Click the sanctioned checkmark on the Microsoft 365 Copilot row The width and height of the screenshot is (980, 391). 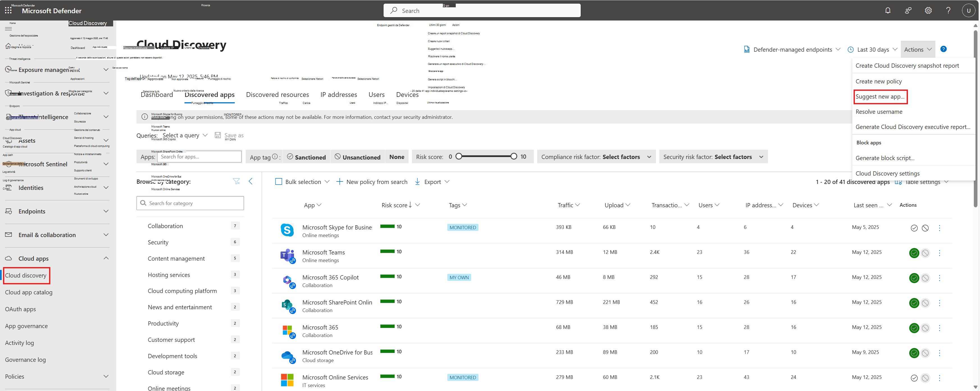pos(914,278)
